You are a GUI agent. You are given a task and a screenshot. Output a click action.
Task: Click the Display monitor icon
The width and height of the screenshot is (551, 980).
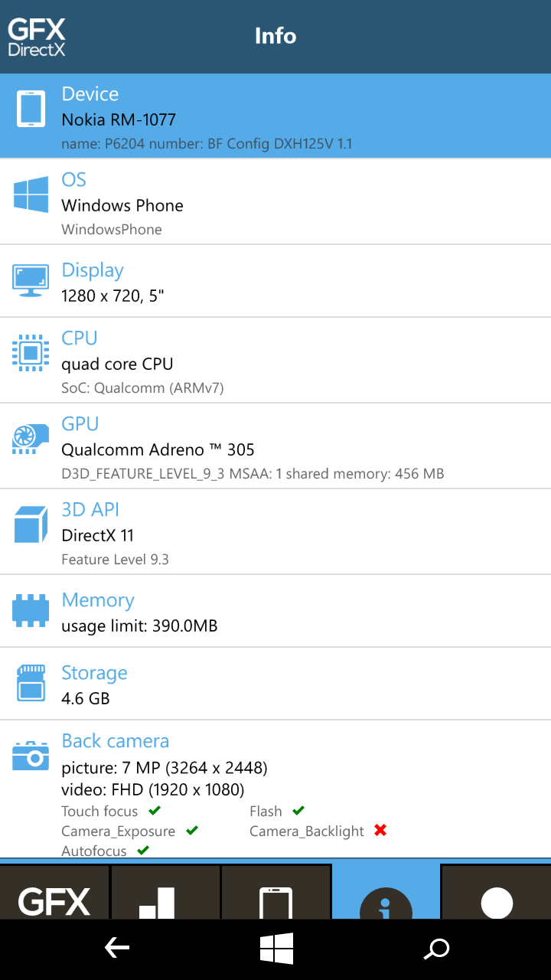[31, 280]
